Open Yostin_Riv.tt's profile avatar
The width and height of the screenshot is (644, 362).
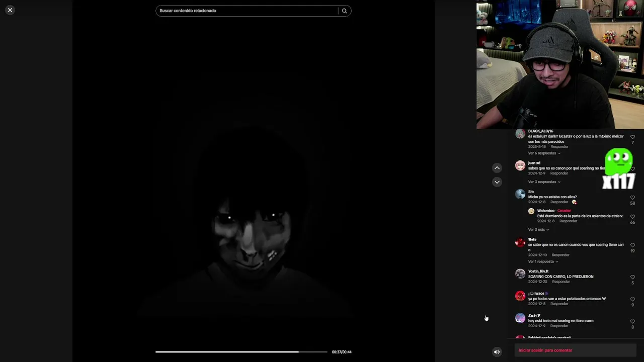(520, 274)
